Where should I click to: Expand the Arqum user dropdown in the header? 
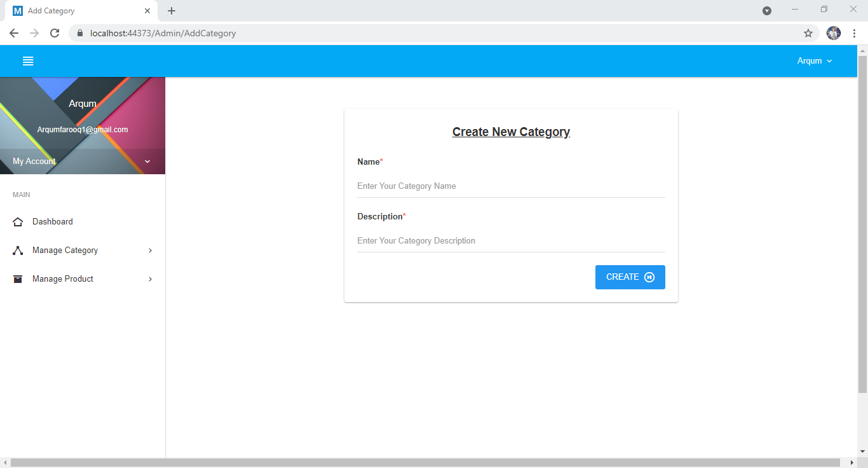pyautogui.click(x=815, y=61)
